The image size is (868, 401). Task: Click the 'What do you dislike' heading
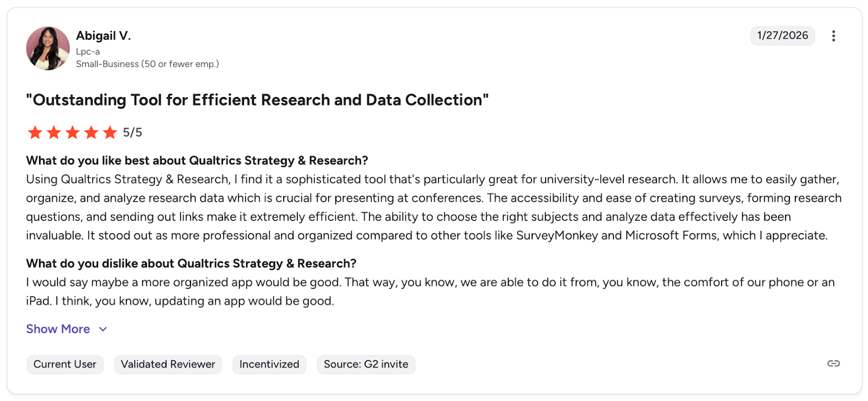tap(191, 264)
